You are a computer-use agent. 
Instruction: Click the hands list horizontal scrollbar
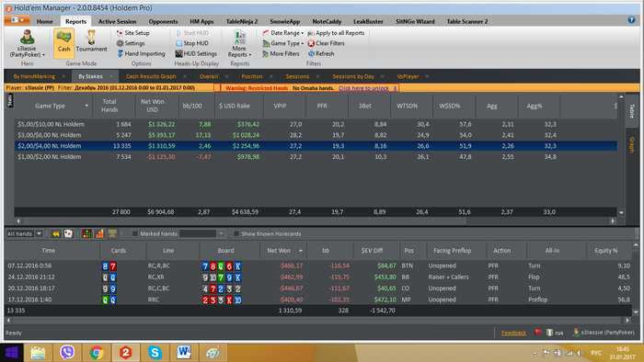[x=318, y=320]
